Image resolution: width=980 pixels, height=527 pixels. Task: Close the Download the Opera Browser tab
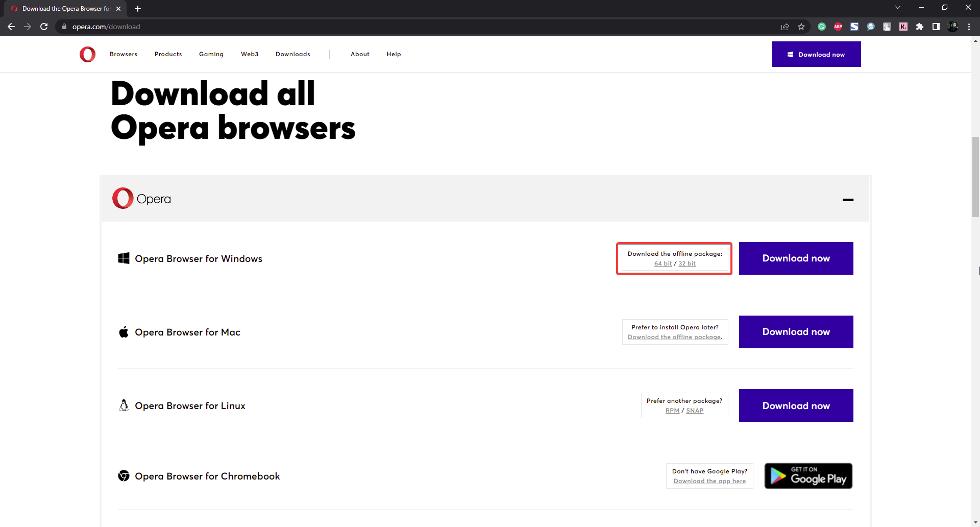118,9
